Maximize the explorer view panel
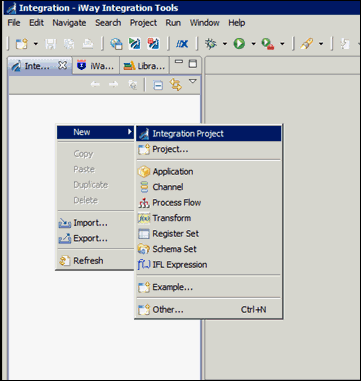Viewport: 361px width, 381px height. (x=193, y=64)
